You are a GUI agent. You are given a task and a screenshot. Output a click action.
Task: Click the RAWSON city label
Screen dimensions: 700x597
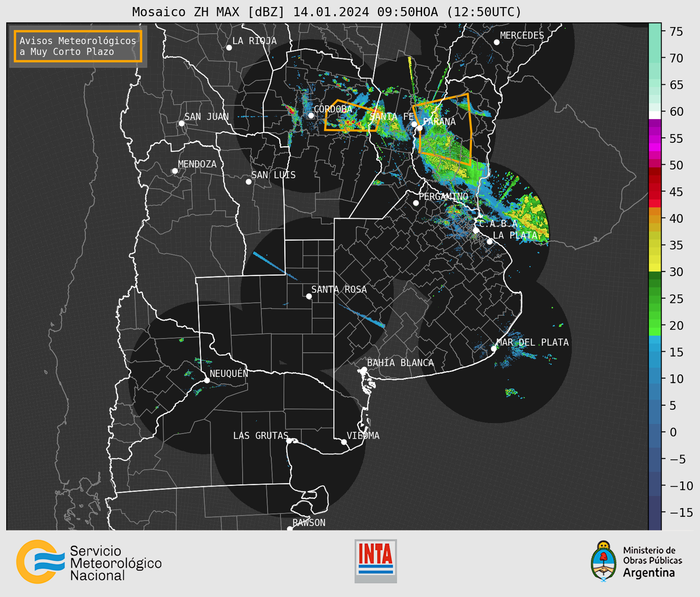(x=309, y=523)
